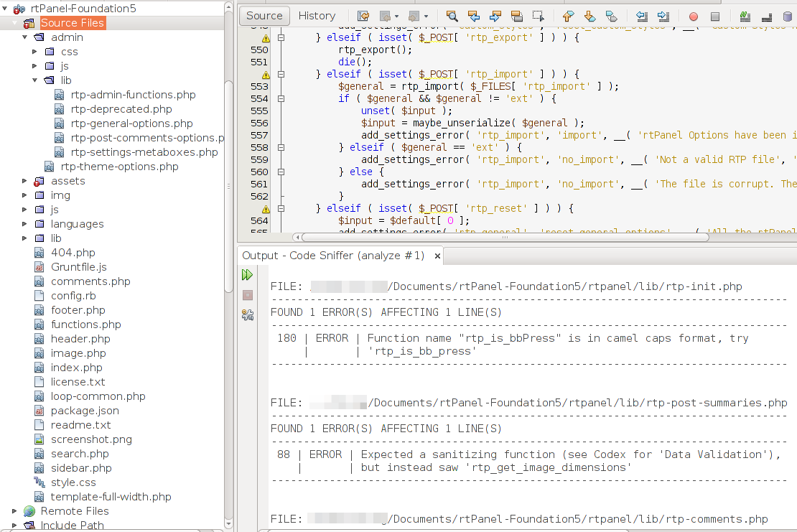This screenshot has height=532, width=797.
Task: Click the editor horizontal scrollbar thumb
Action: pos(505,238)
